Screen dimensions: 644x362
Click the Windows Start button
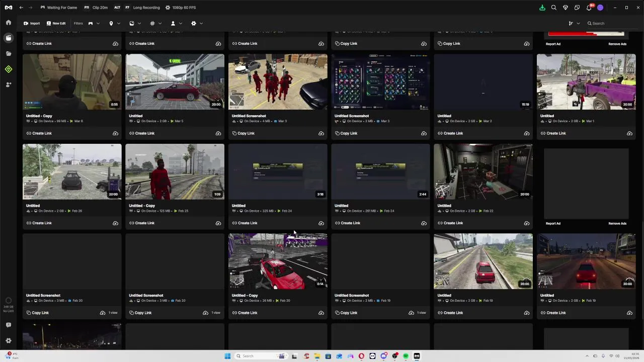click(227, 356)
